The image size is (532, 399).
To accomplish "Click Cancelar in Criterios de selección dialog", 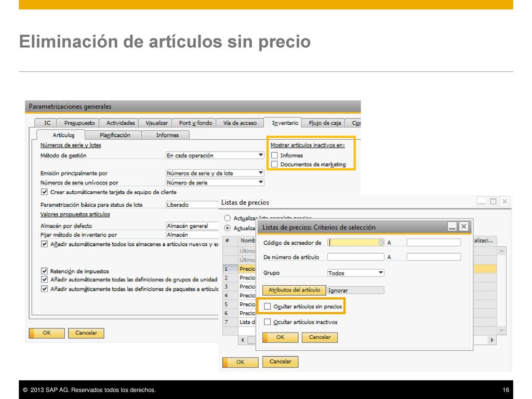I will click(320, 337).
